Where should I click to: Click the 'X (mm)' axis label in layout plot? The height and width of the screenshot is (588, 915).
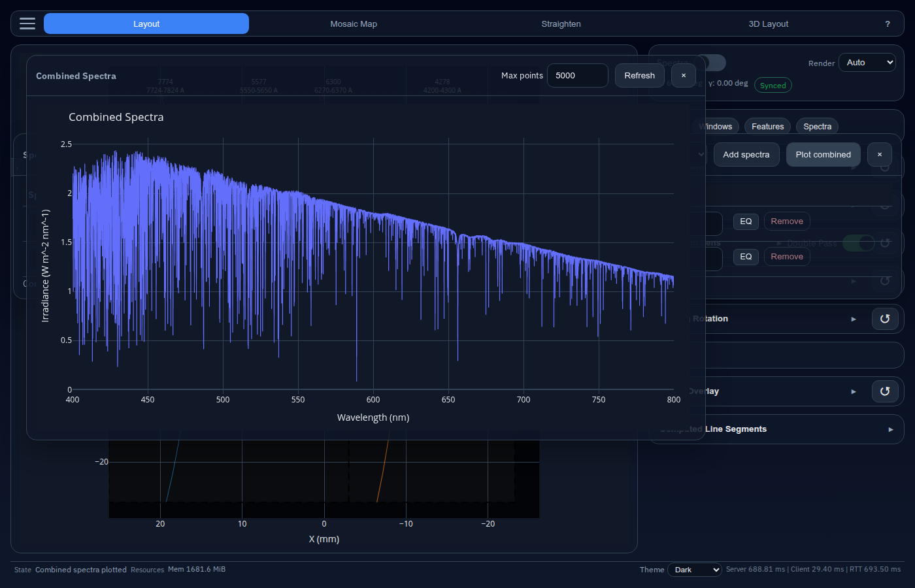[324, 539]
